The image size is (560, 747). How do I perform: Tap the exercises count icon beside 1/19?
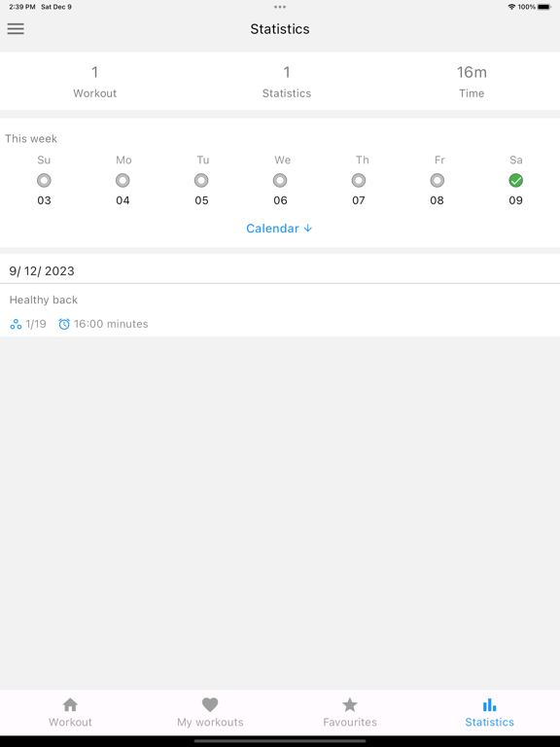pos(16,325)
